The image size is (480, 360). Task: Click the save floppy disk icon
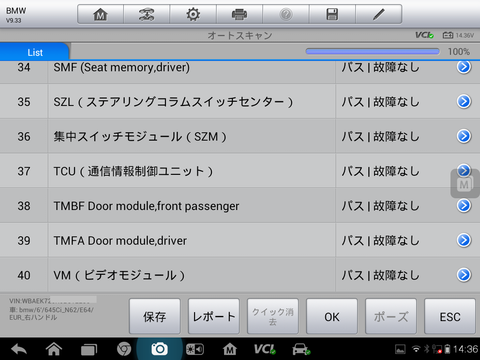(332, 14)
